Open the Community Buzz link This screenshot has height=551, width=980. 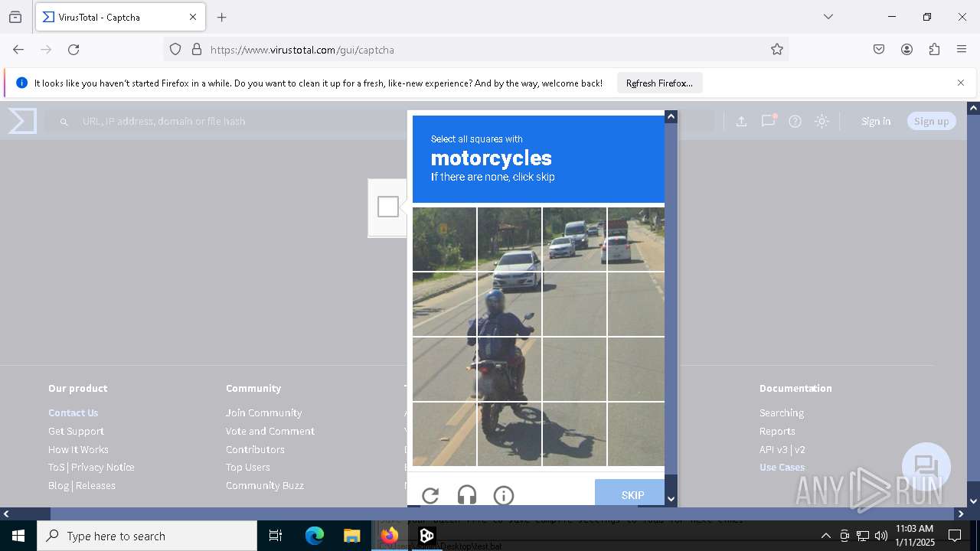point(265,485)
